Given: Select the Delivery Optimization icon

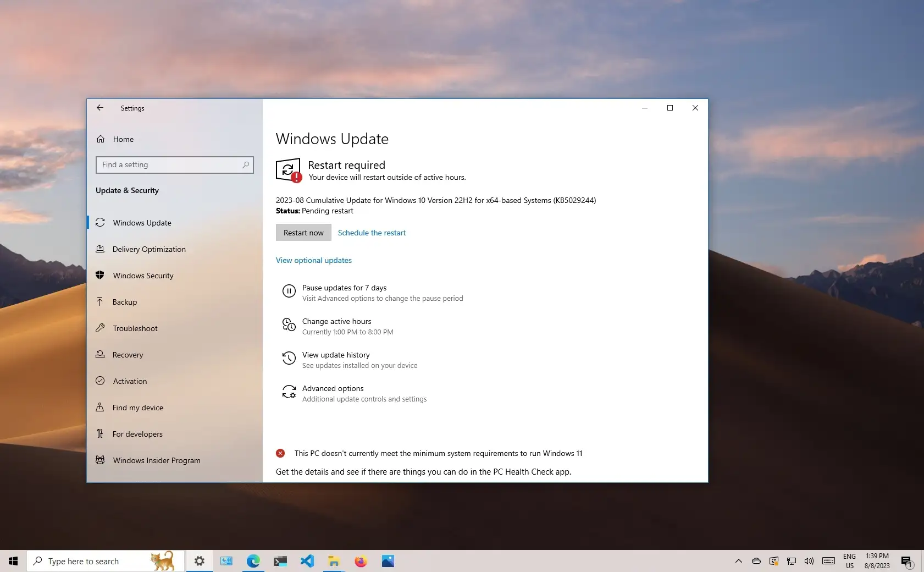Looking at the screenshot, I should click(100, 249).
